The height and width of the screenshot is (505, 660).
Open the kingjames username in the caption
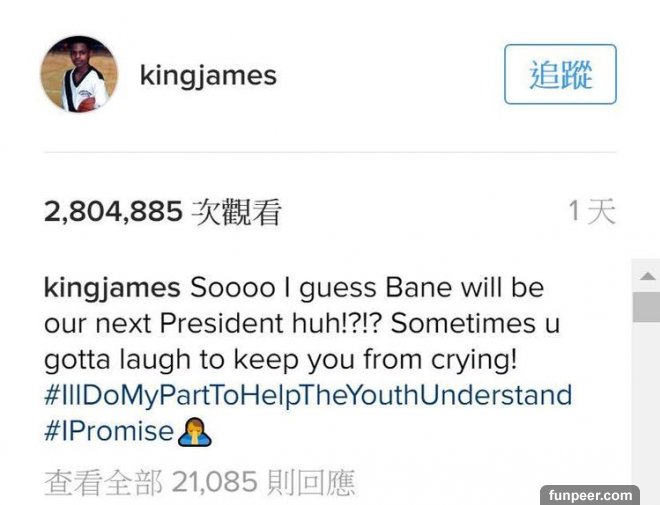coord(112,289)
